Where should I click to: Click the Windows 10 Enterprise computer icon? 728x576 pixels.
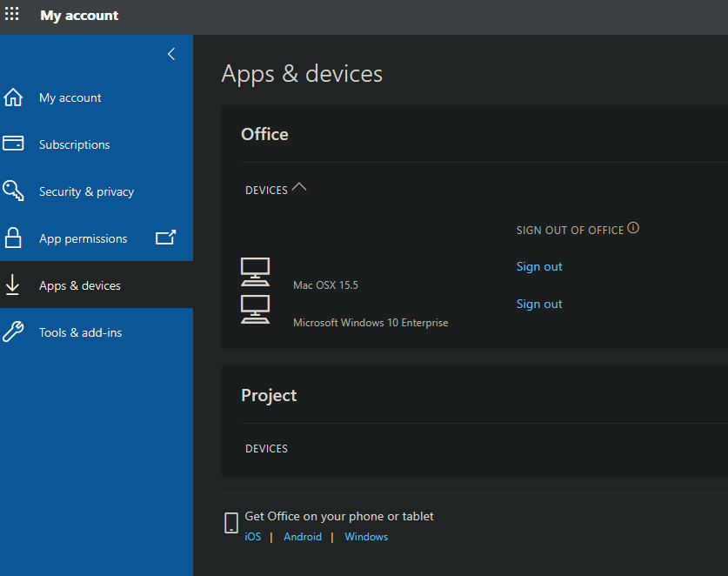coord(255,309)
